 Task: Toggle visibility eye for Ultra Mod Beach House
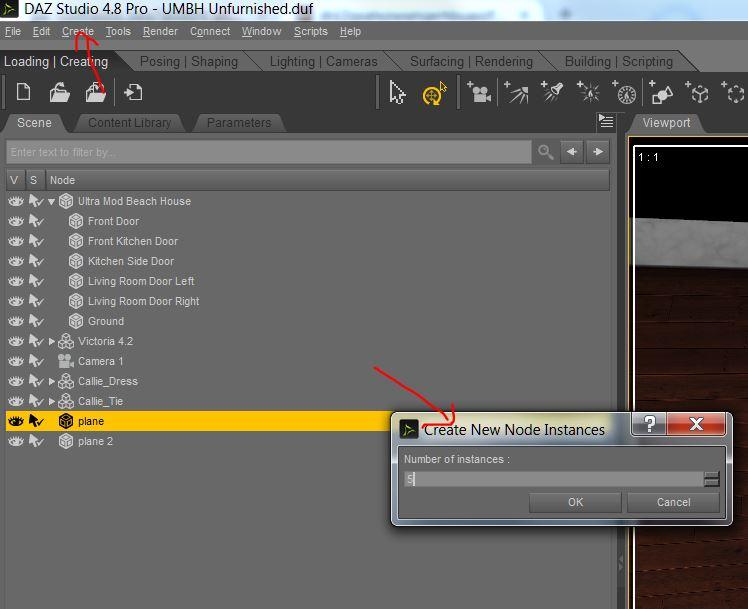point(16,201)
